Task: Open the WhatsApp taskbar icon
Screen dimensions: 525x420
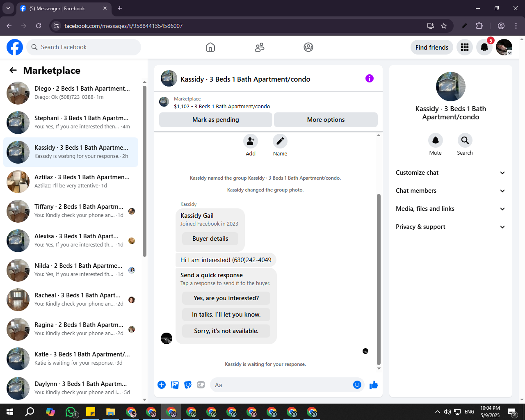Action: tap(71, 412)
